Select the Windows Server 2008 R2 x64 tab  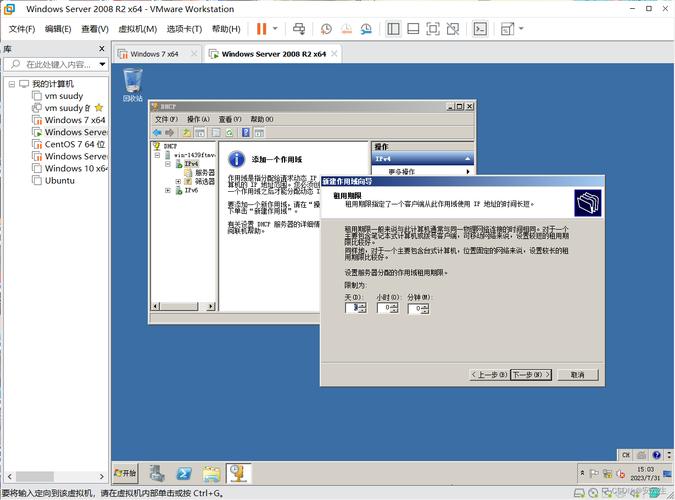(274, 54)
